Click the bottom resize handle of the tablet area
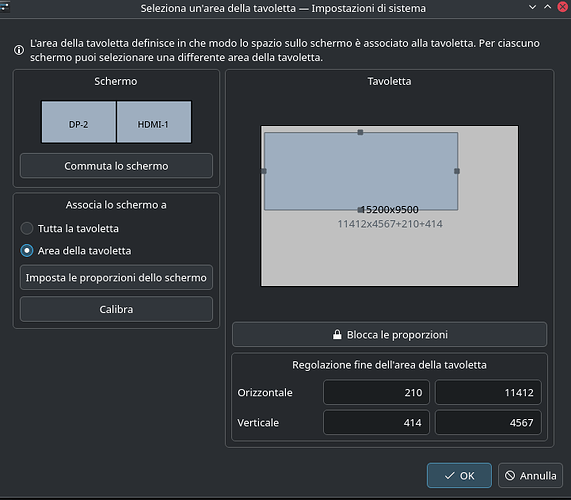Viewport: 571px width, 500px height. click(x=360, y=210)
